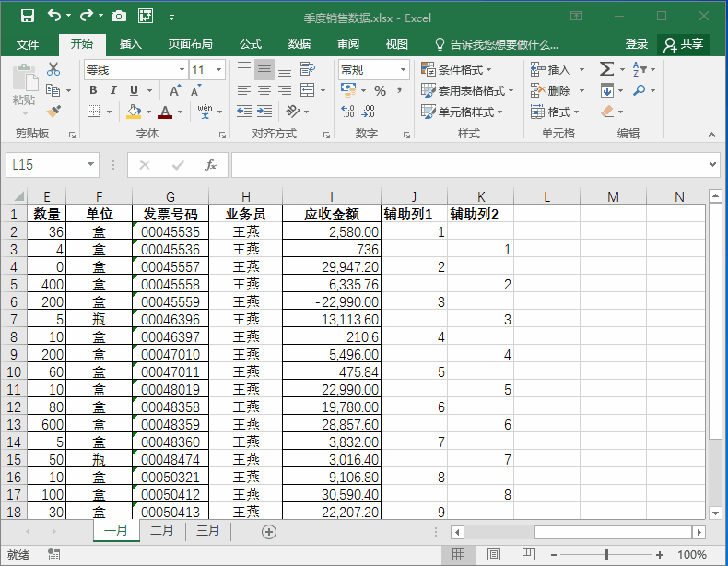Screen dimensions: 728x566
Task: Click Increase Indent icon
Action: [264, 112]
